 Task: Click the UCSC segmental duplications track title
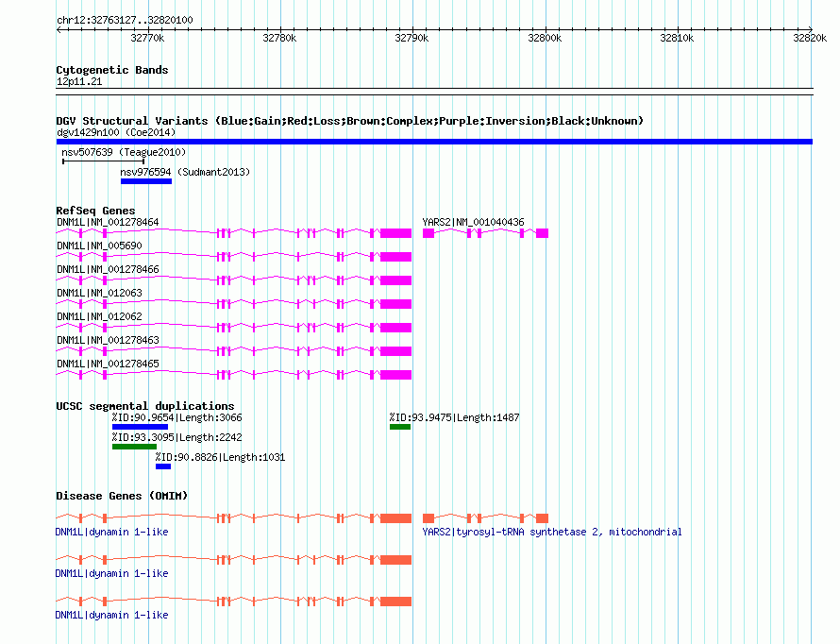(145, 406)
